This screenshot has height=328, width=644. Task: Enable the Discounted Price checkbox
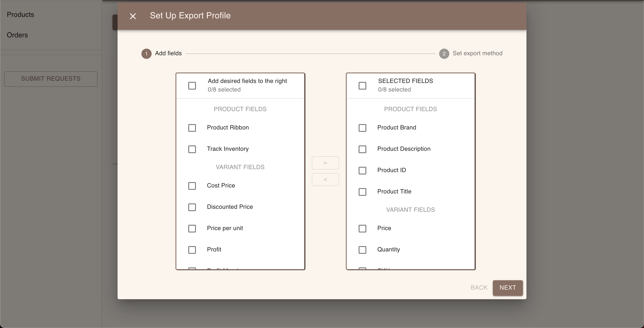click(x=192, y=207)
